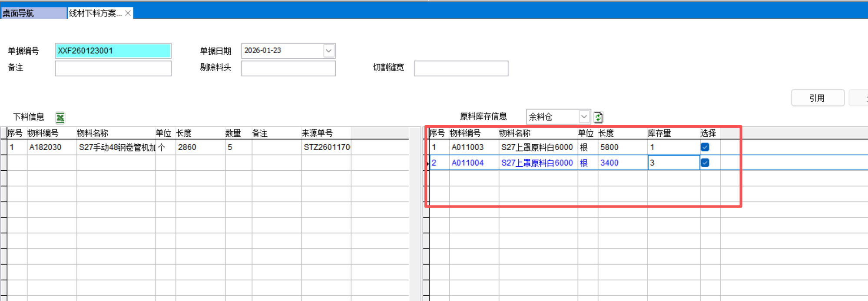Select the 线材下料方案 tab
Screen dimensions: 868x301
pos(95,13)
